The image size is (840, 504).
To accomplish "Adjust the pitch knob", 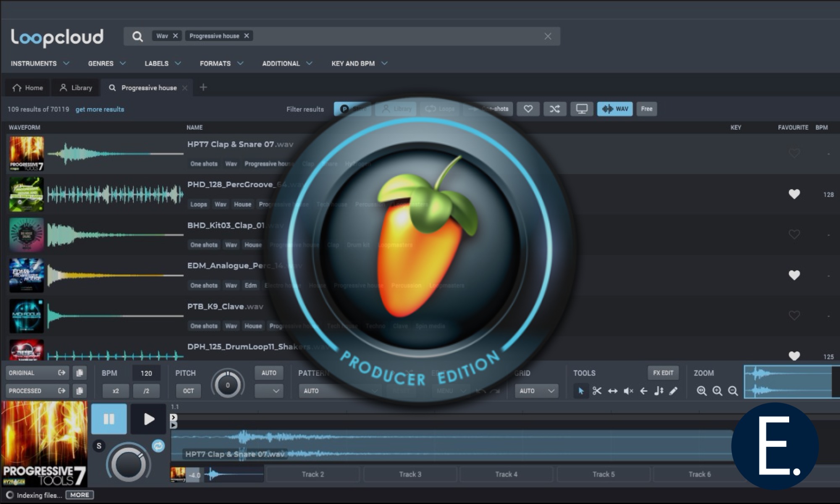I will 228,385.
